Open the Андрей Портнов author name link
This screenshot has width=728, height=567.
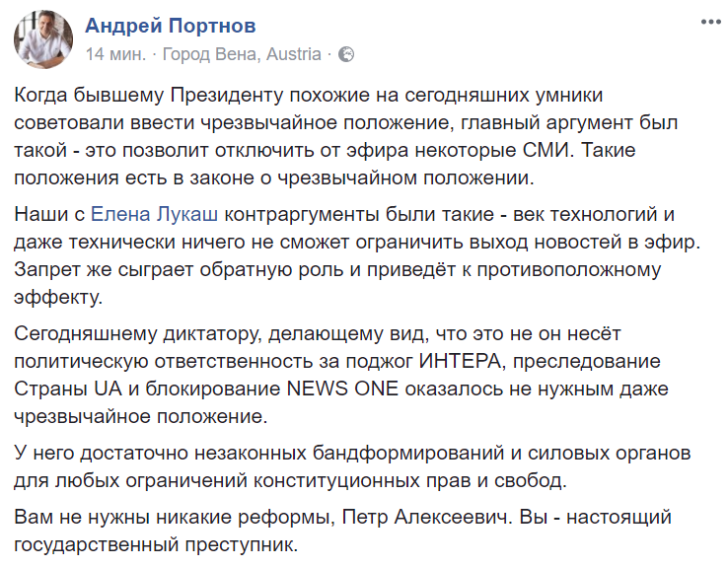click(171, 25)
